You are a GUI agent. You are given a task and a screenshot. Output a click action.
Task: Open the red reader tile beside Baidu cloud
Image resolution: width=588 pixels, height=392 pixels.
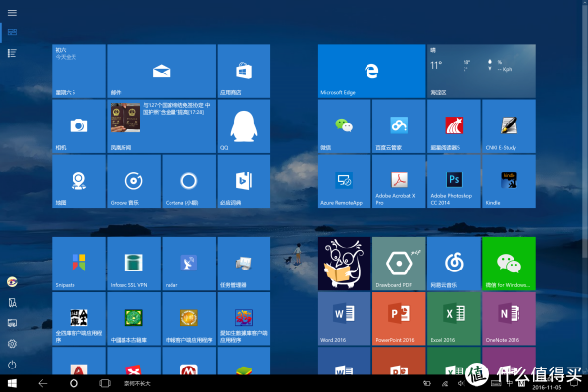(454, 126)
